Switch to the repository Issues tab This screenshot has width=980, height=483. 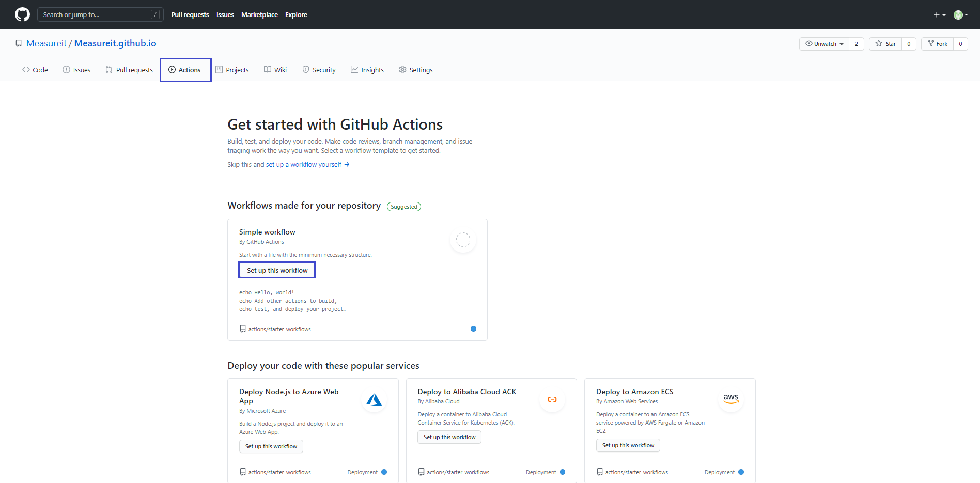[x=76, y=70]
